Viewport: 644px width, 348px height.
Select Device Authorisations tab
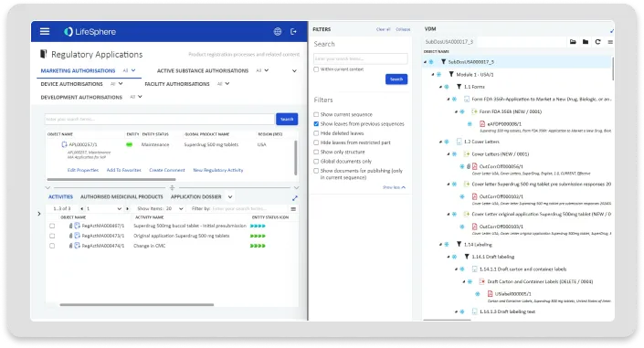[x=72, y=84]
